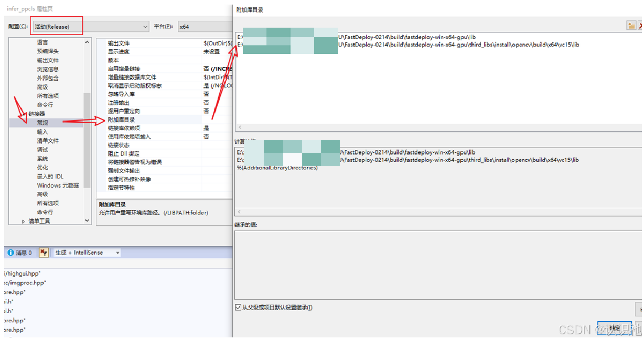The height and width of the screenshot is (340, 644).
Task: Expand the 清单工具 tree node
Action: 23,221
